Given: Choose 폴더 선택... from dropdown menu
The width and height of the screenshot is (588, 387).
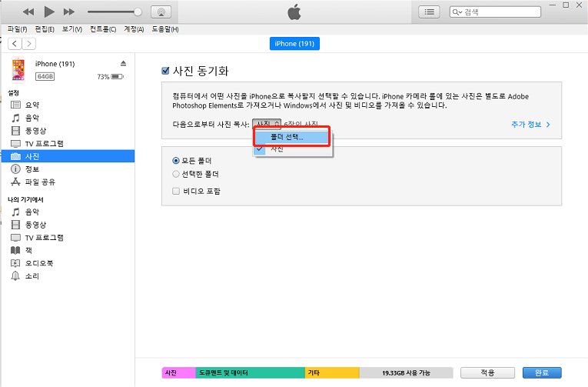Looking at the screenshot, I should click(291, 137).
